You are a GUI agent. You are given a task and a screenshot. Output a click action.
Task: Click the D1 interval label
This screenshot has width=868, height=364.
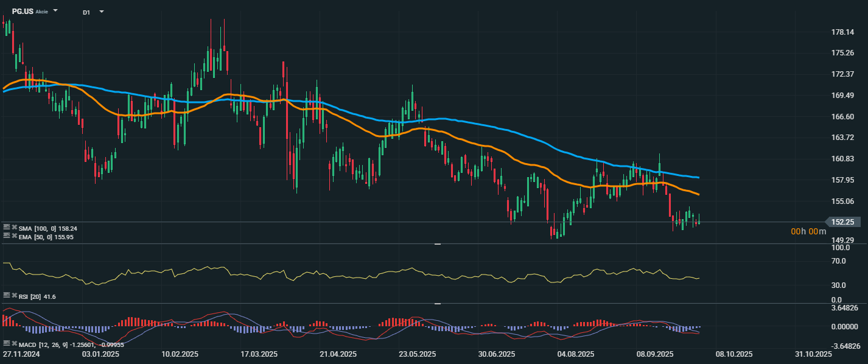[x=86, y=12]
